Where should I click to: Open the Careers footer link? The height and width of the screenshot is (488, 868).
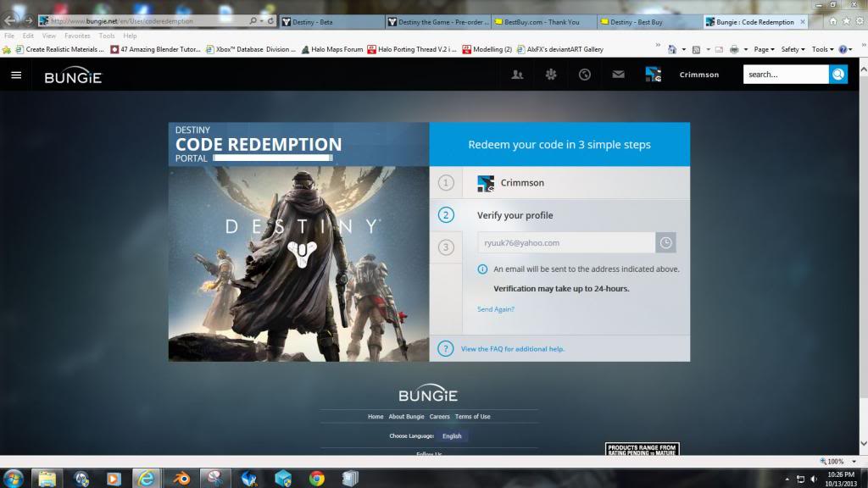point(440,417)
